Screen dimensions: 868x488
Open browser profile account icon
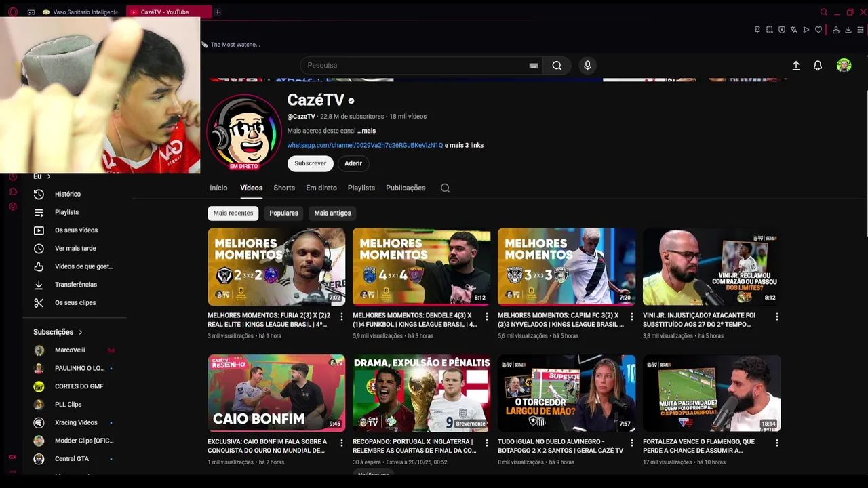point(836,30)
